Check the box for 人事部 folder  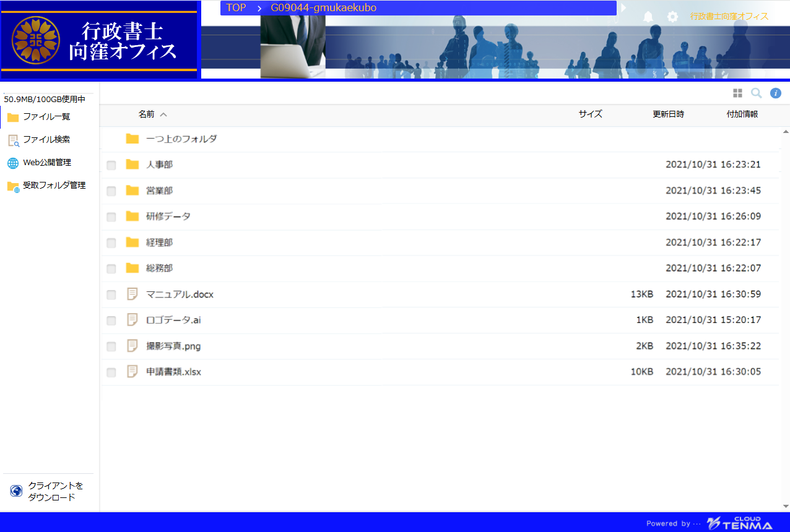(111, 165)
